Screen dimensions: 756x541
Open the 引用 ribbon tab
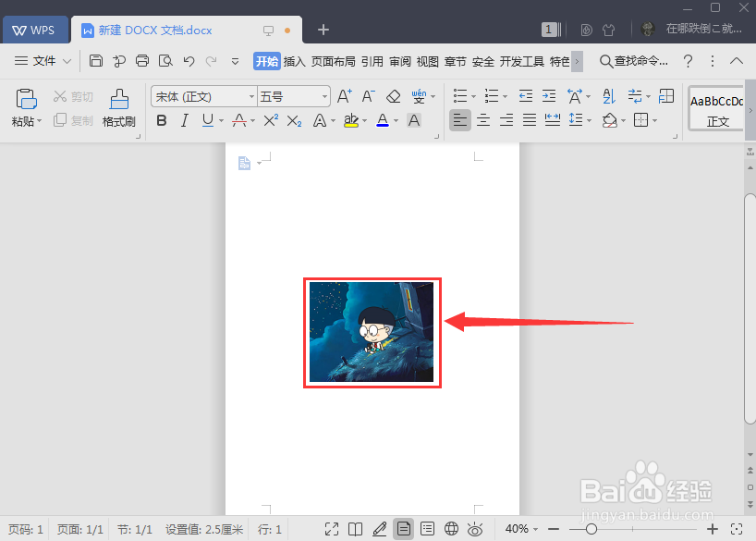click(x=372, y=61)
